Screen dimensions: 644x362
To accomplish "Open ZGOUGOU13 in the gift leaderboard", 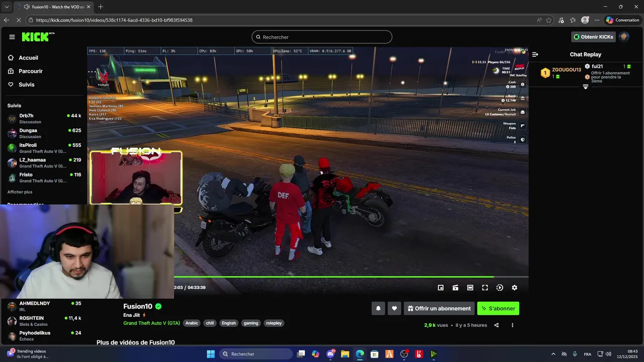I will tap(566, 70).
